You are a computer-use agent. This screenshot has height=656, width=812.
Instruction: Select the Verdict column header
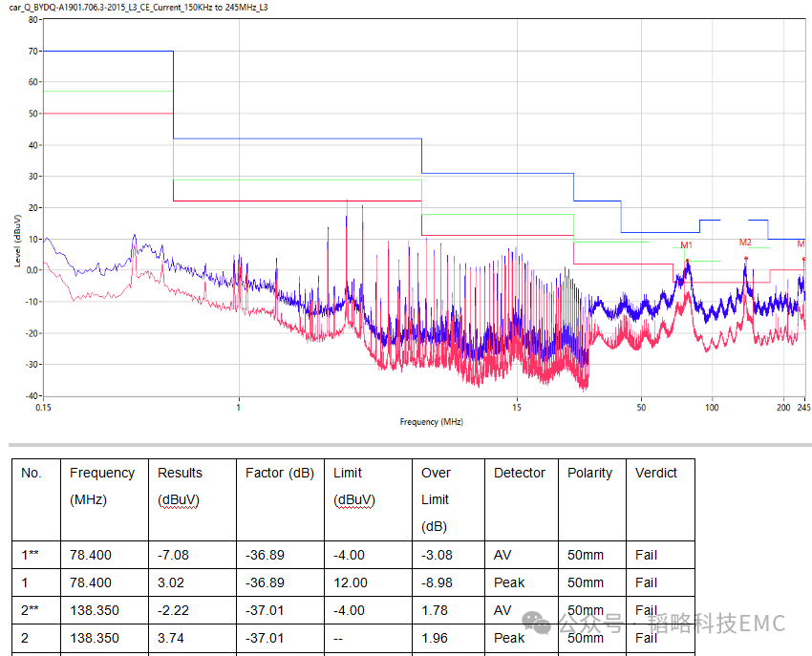tap(655, 473)
